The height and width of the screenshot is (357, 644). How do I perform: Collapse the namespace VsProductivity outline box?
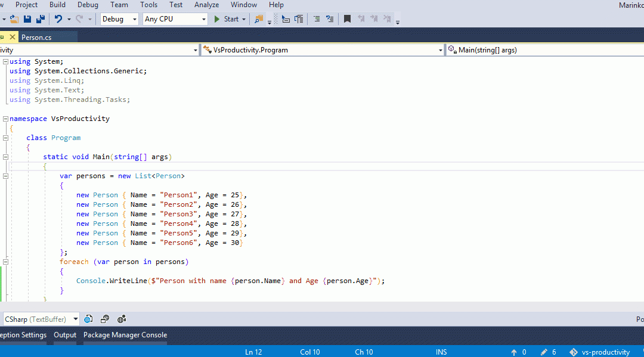5,119
